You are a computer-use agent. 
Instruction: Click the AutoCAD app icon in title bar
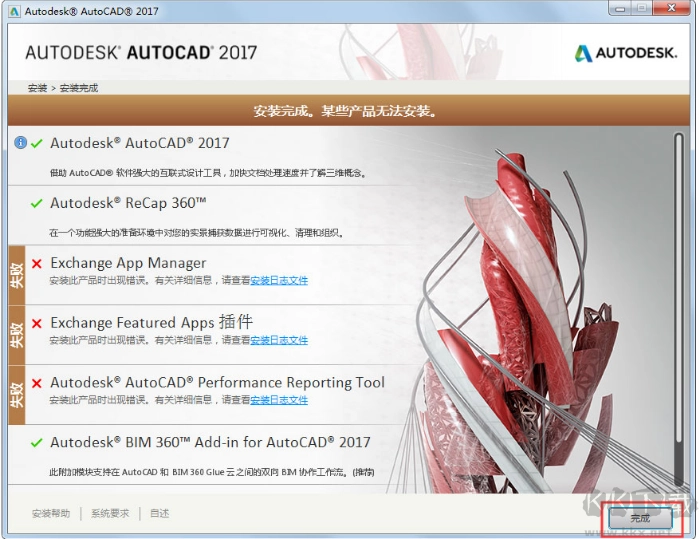(x=14, y=10)
